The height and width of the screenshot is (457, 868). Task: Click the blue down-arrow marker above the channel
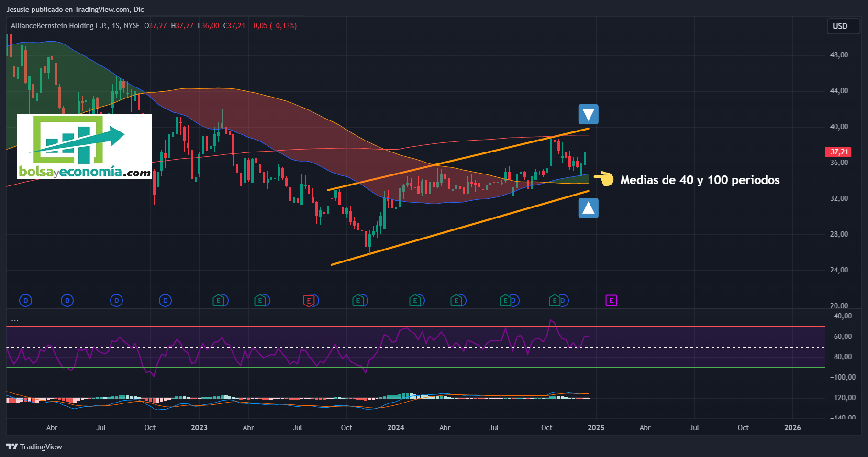click(588, 114)
